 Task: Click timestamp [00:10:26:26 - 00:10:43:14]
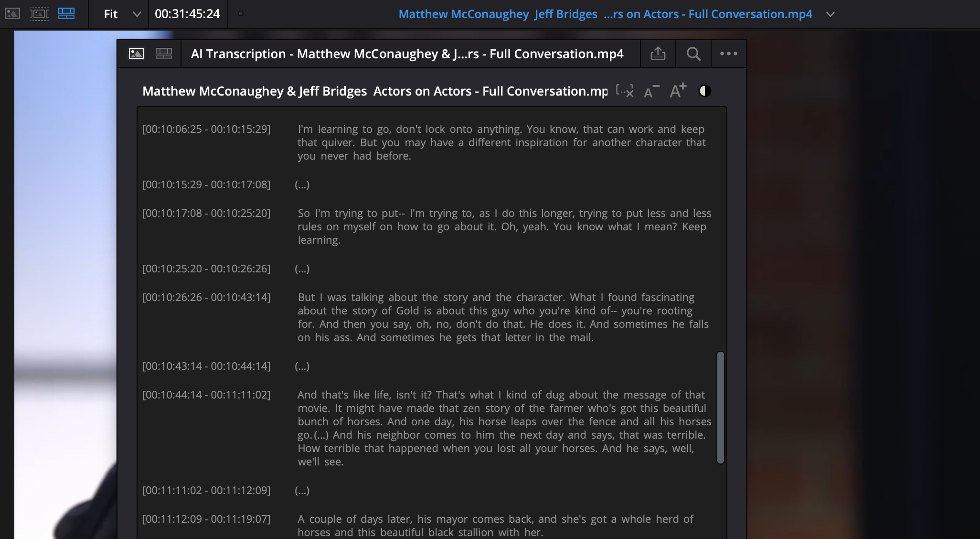(x=206, y=297)
